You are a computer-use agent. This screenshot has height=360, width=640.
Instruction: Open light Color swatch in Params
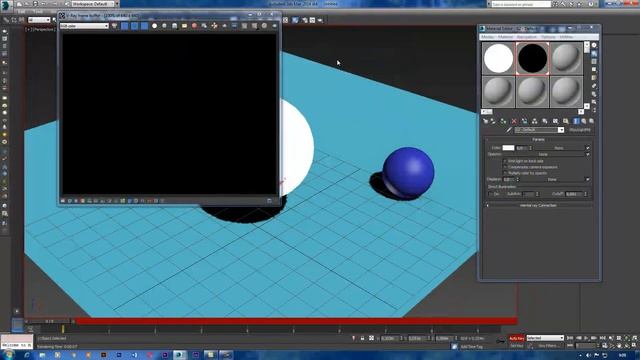[508, 148]
